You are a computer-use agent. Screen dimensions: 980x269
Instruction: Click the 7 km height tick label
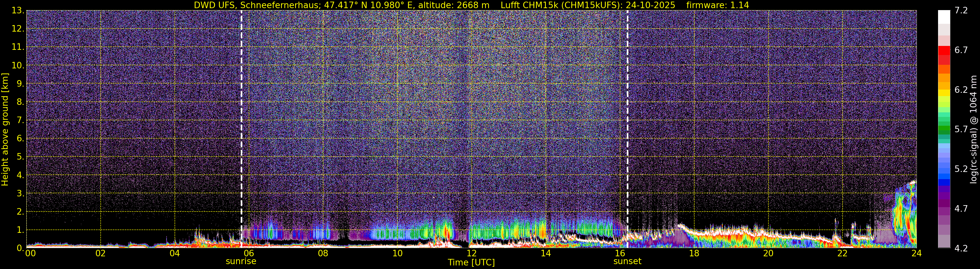[x=20, y=120]
